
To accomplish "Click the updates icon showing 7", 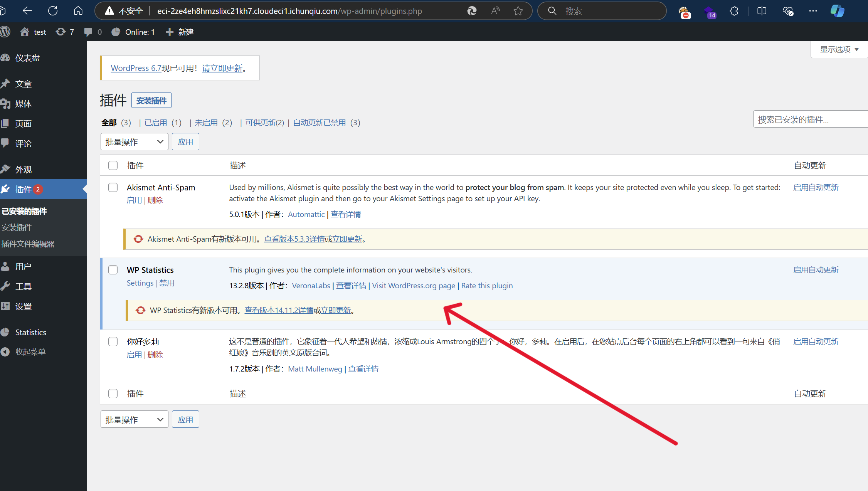I will (x=61, y=32).
